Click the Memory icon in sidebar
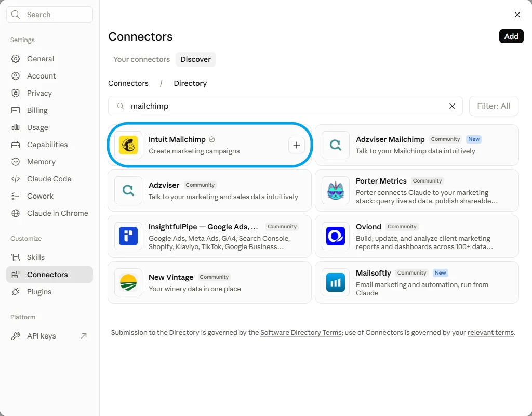Screen dimensions: 532x416 pyautogui.click(x=16, y=162)
